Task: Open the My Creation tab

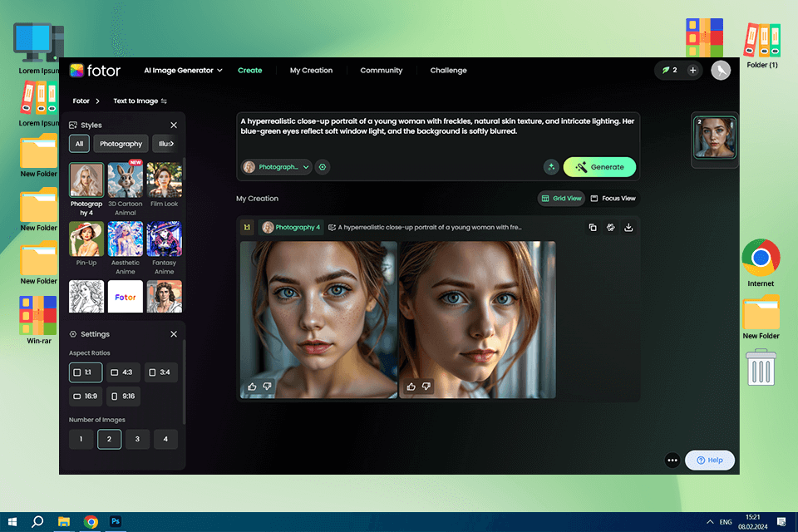Action: tap(311, 71)
